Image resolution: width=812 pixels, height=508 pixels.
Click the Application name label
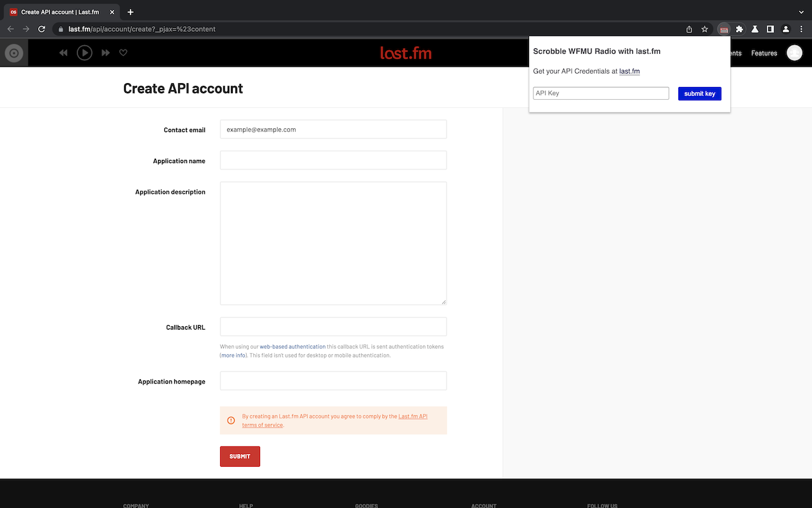pyautogui.click(x=179, y=161)
